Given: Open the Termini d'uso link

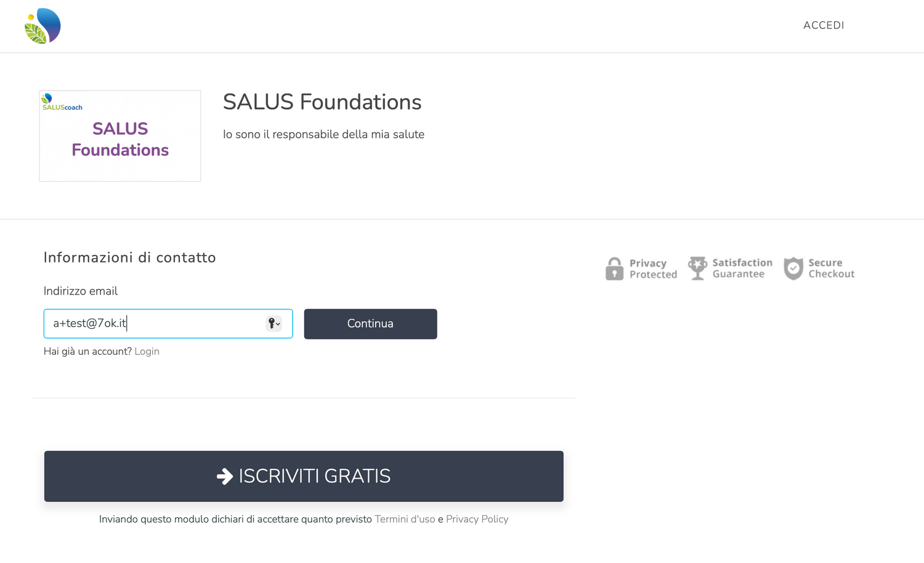Looking at the screenshot, I should (x=405, y=519).
